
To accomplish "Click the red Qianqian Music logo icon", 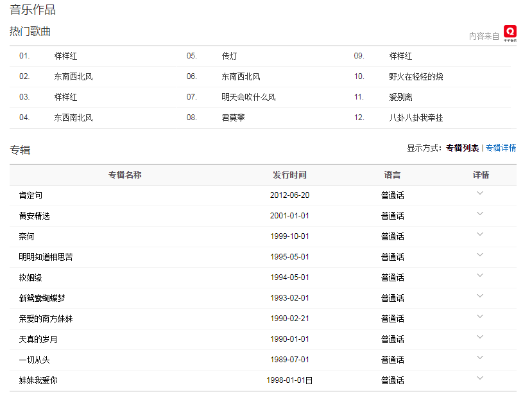I will (510, 32).
